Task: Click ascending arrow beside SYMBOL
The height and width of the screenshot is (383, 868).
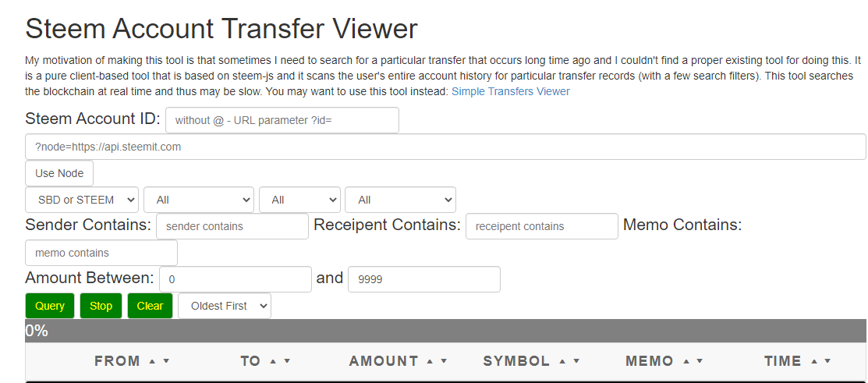Action: coord(562,361)
